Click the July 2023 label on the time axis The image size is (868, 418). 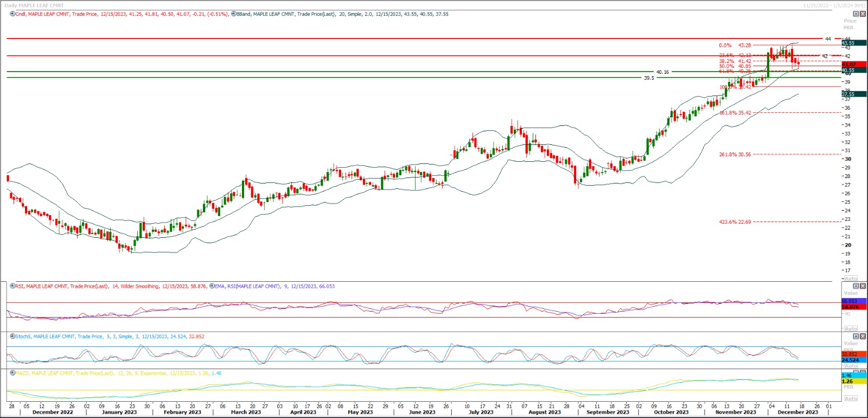(481, 412)
